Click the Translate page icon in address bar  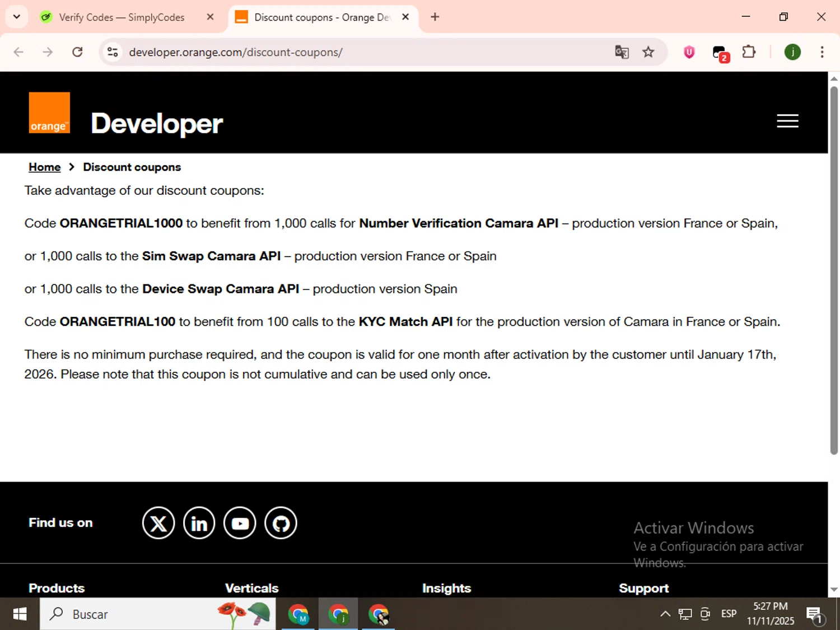[622, 52]
